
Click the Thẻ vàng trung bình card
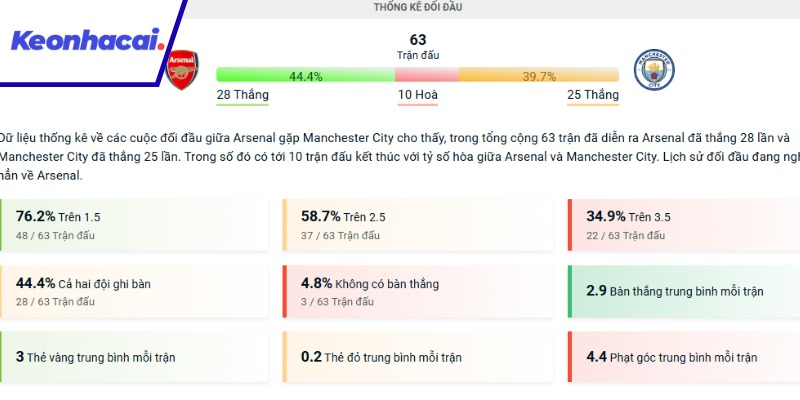(x=134, y=357)
